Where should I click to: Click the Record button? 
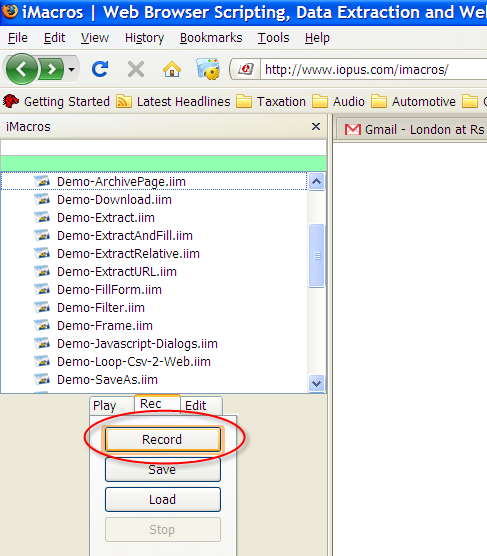[162, 440]
